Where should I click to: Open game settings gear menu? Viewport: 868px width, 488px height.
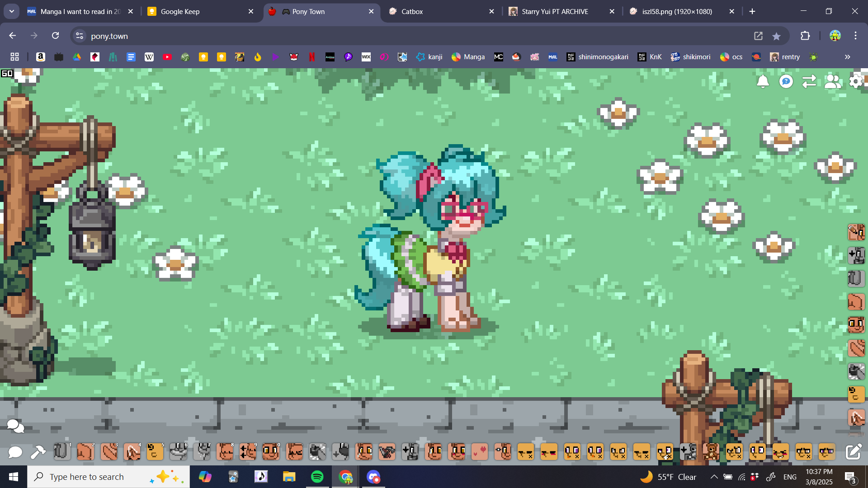tap(856, 81)
